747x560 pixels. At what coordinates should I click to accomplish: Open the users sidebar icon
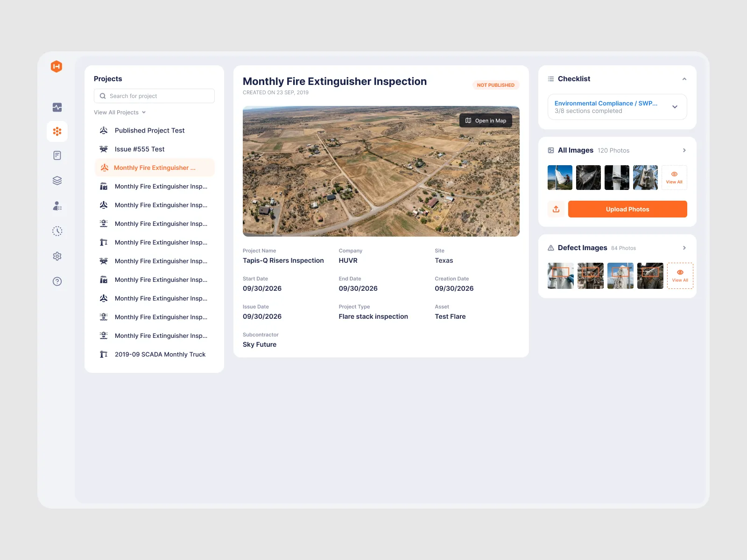(57, 206)
